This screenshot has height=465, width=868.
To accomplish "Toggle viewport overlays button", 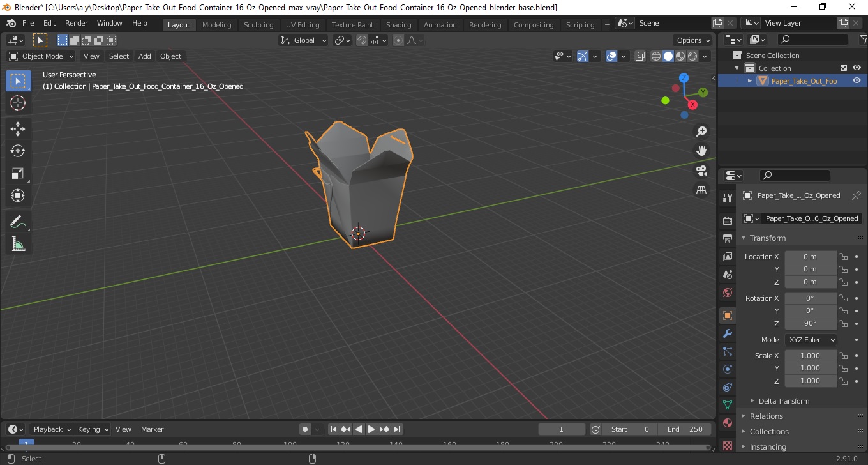I will (x=611, y=56).
